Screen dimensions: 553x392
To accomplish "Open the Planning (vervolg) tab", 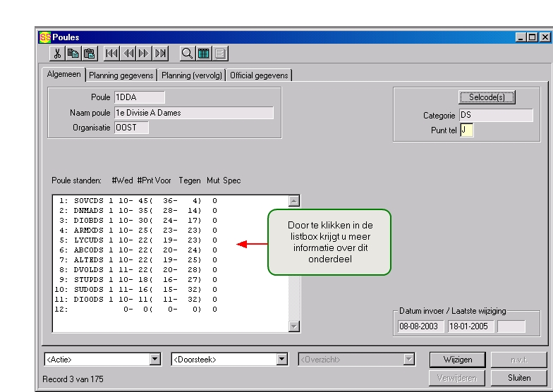I will point(192,75).
